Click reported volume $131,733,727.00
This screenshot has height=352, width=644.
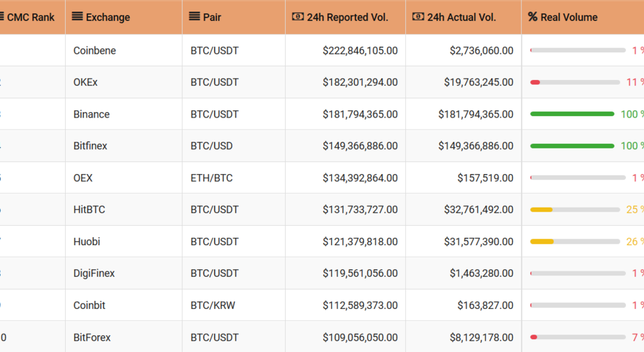(x=360, y=210)
